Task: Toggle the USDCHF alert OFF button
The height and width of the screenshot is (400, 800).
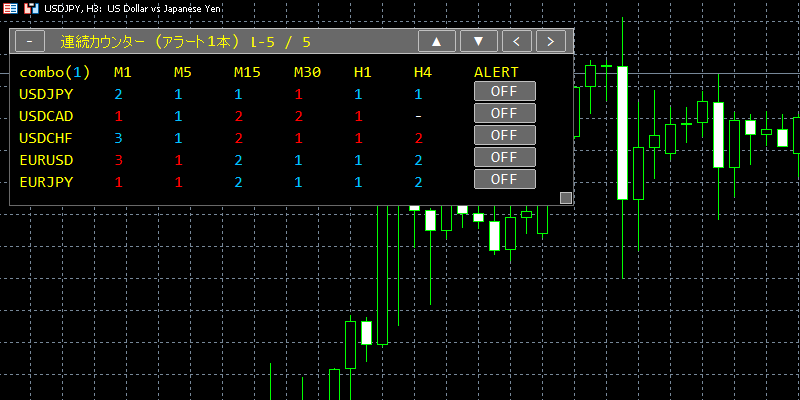Action: [x=505, y=135]
